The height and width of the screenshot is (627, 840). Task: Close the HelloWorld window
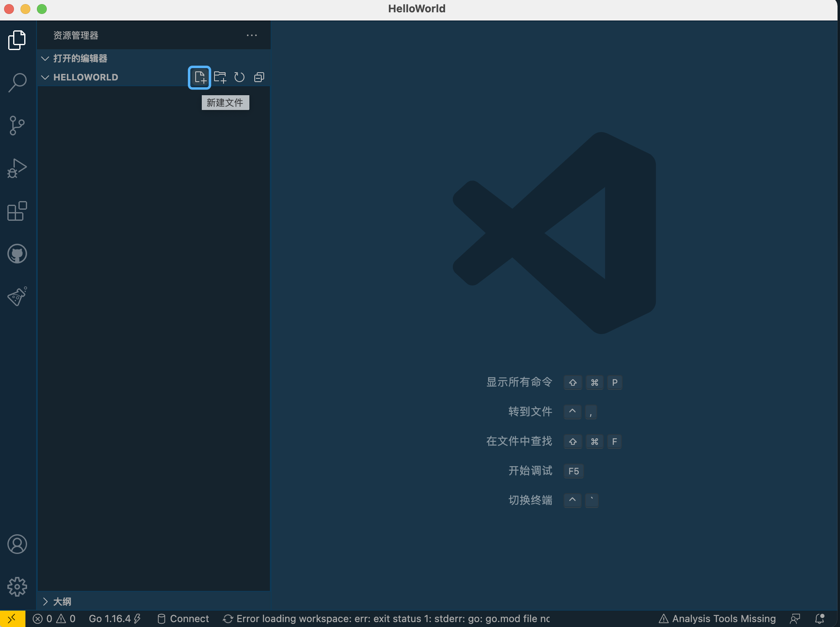[x=9, y=9]
